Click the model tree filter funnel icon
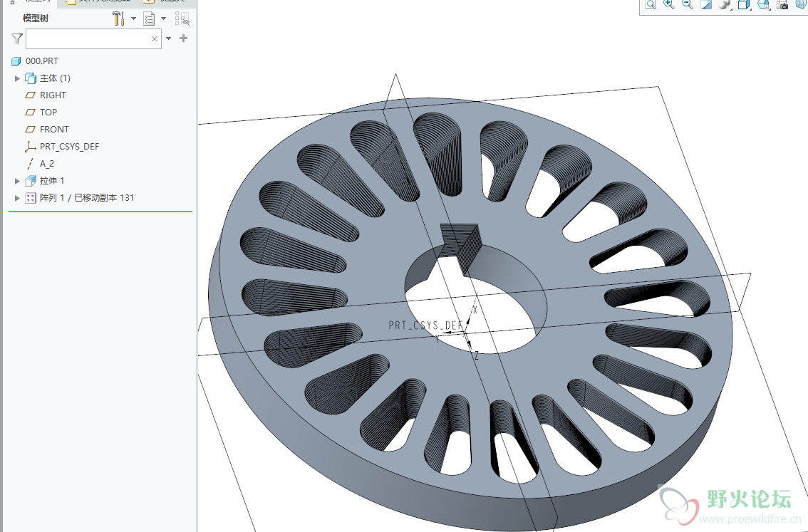The image size is (808, 532). (x=17, y=38)
